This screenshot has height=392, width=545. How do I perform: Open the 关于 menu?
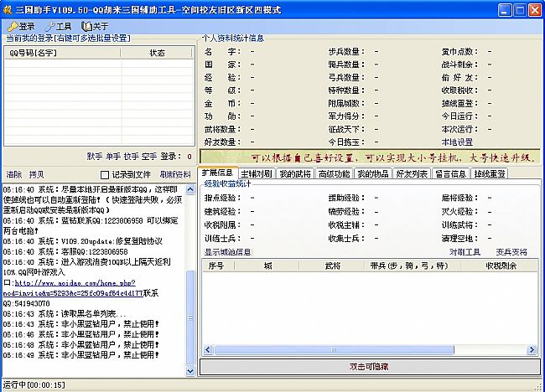pyautogui.click(x=95, y=27)
